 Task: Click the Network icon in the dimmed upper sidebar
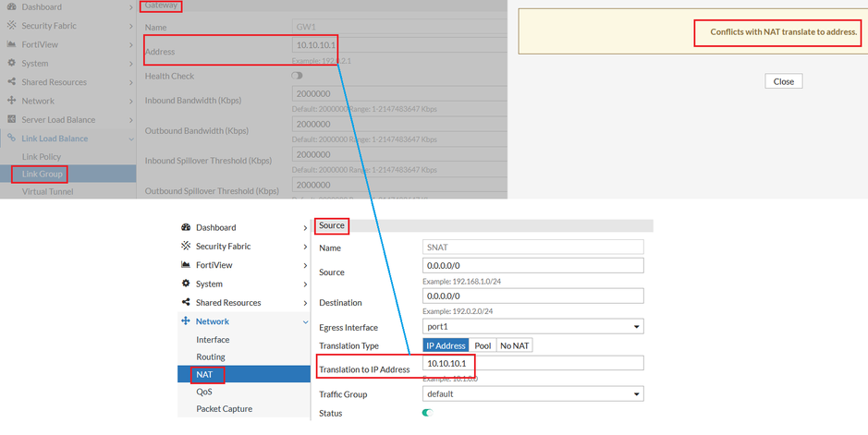tap(12, 101)
